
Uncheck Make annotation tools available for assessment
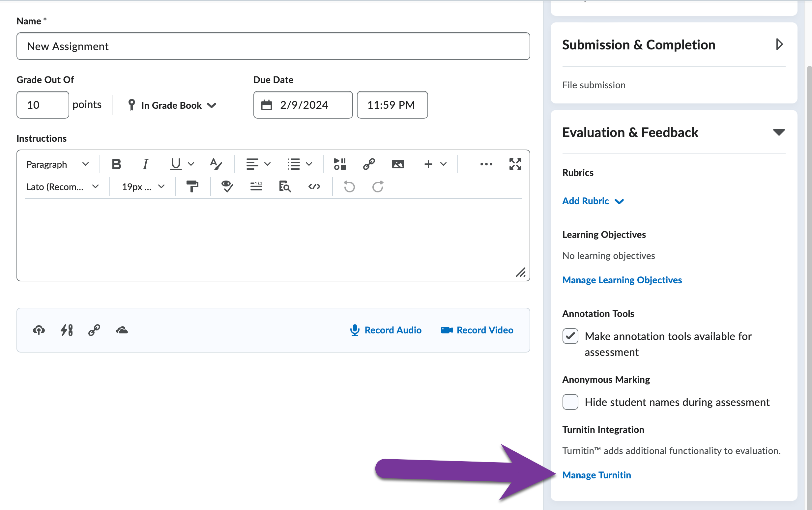[x=570, y=336]
